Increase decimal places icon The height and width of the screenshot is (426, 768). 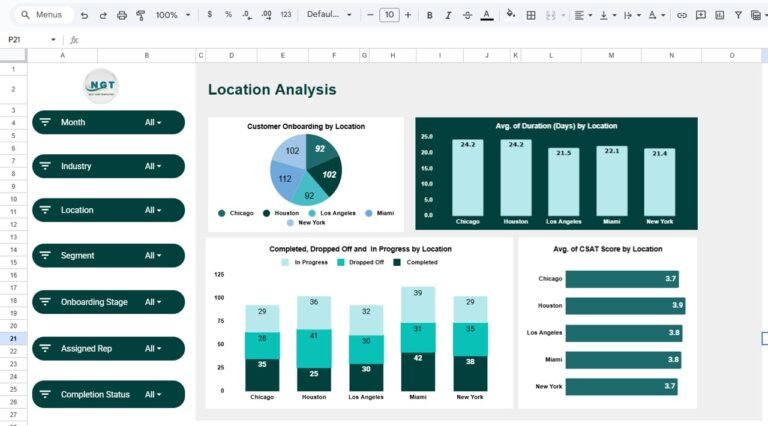pos(266,15)
